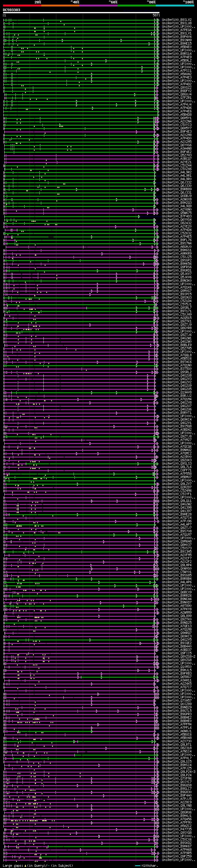Select the UniRef100_A2Z8C9 label
This screenshot has height=868, width=197.
[x=177, y=802]
